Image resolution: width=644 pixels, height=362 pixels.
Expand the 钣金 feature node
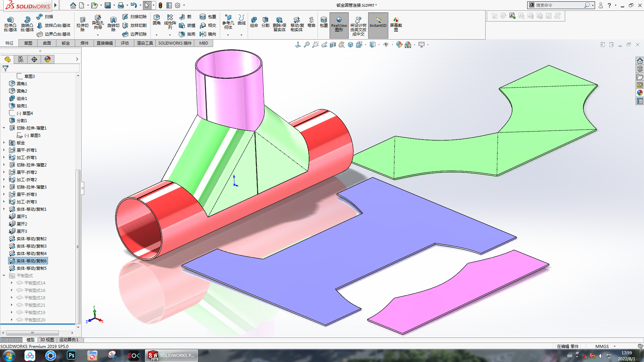click(4, 143)
